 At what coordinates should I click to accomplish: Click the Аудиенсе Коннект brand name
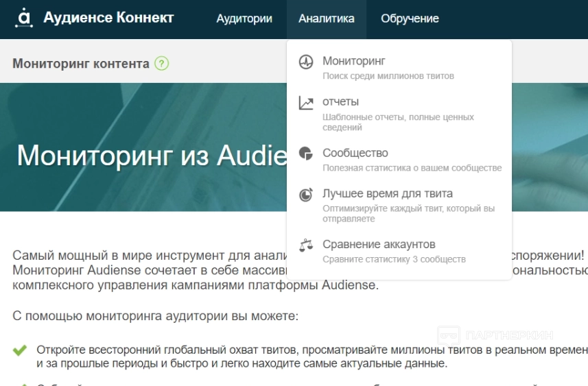pyautogui.click(x=108, y=18)
